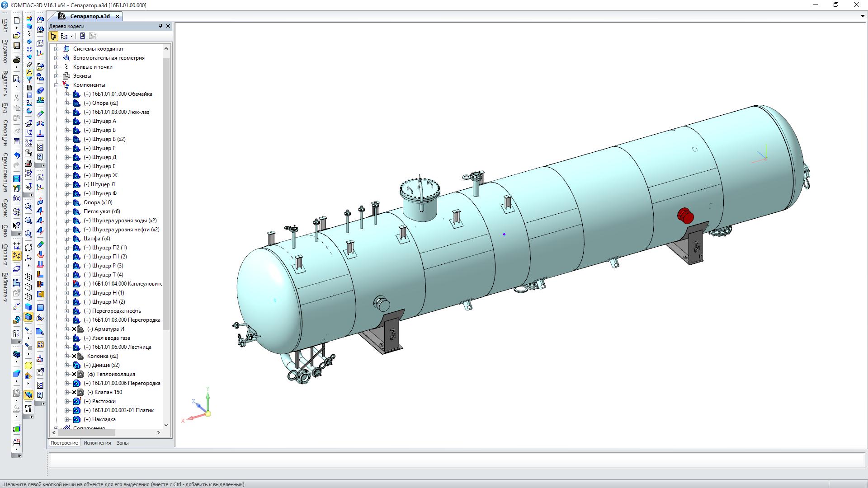The height and width of the screenshot is (488, 868).
Task: Toggle shaded with edges display mode
Action: click(28, 317)
